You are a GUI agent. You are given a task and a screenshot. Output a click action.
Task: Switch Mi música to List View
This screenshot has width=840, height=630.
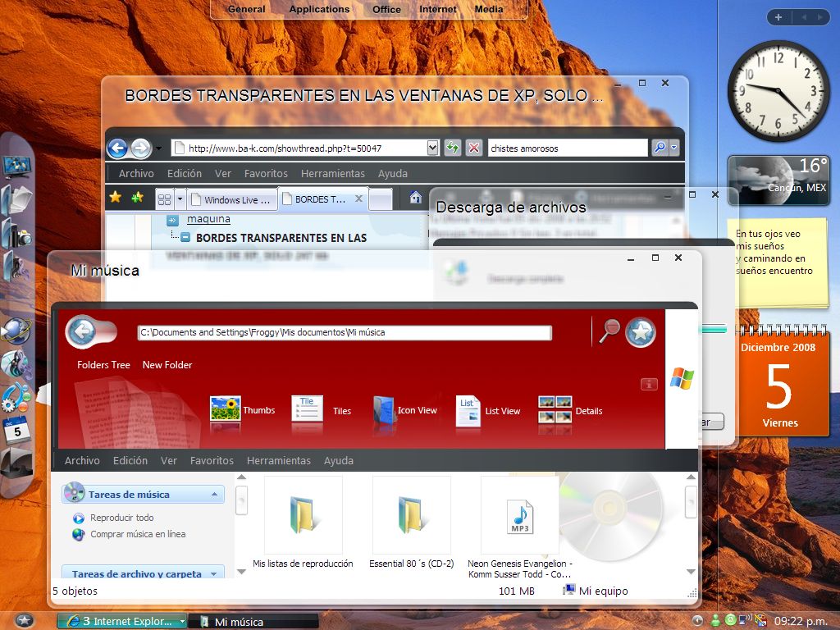coord(488,410)
